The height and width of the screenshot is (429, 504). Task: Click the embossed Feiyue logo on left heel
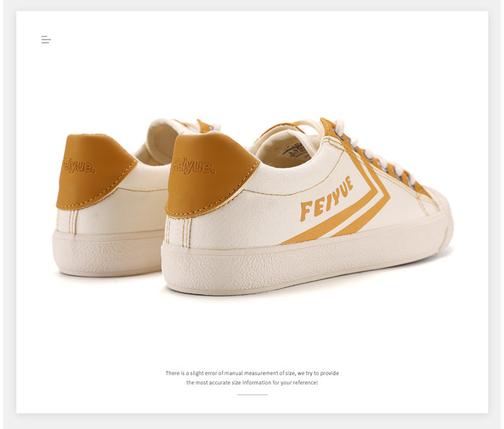tap(78, 166)
